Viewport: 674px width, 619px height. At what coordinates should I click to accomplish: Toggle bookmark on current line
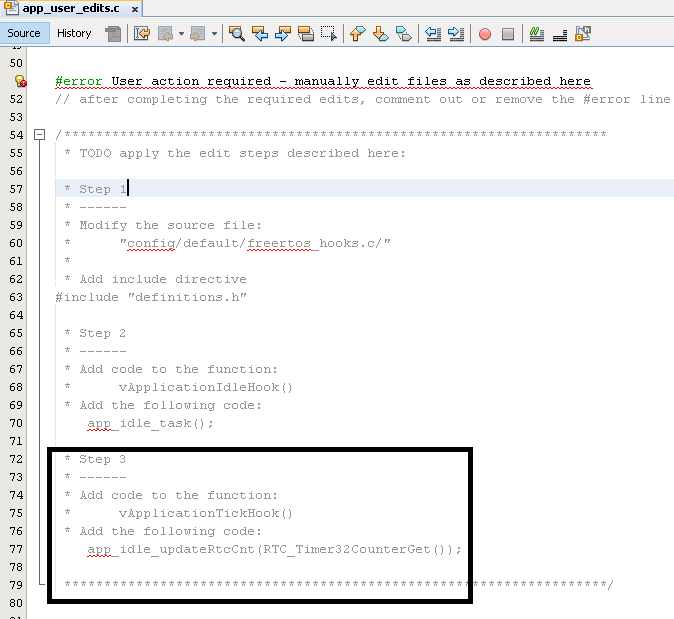(x=403, y=34)
